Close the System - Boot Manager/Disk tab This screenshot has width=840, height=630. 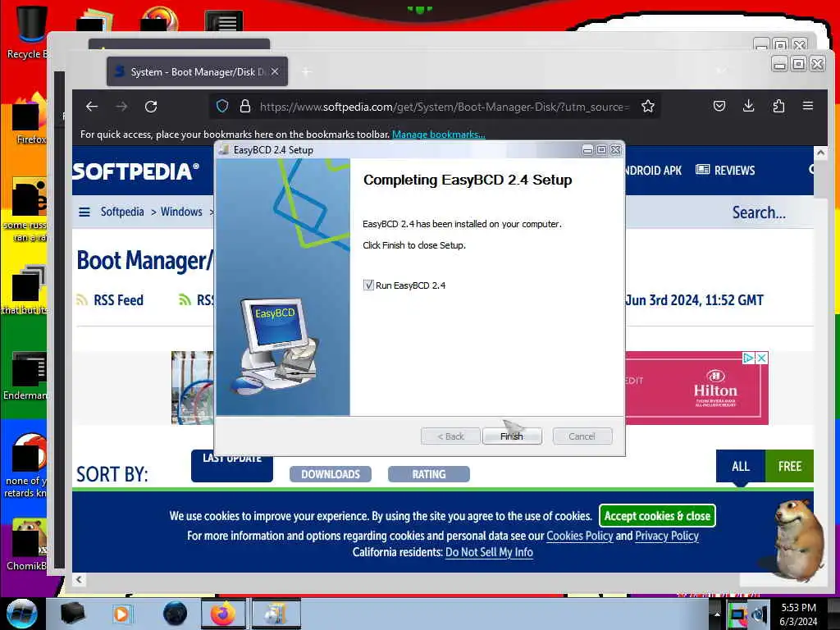tap(275, 71)
